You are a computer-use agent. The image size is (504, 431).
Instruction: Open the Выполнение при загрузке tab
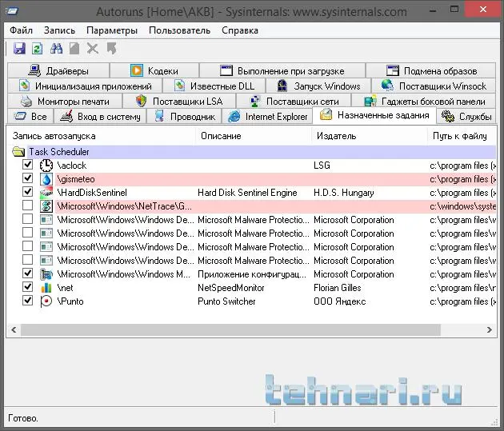click(x=282, y=70)
